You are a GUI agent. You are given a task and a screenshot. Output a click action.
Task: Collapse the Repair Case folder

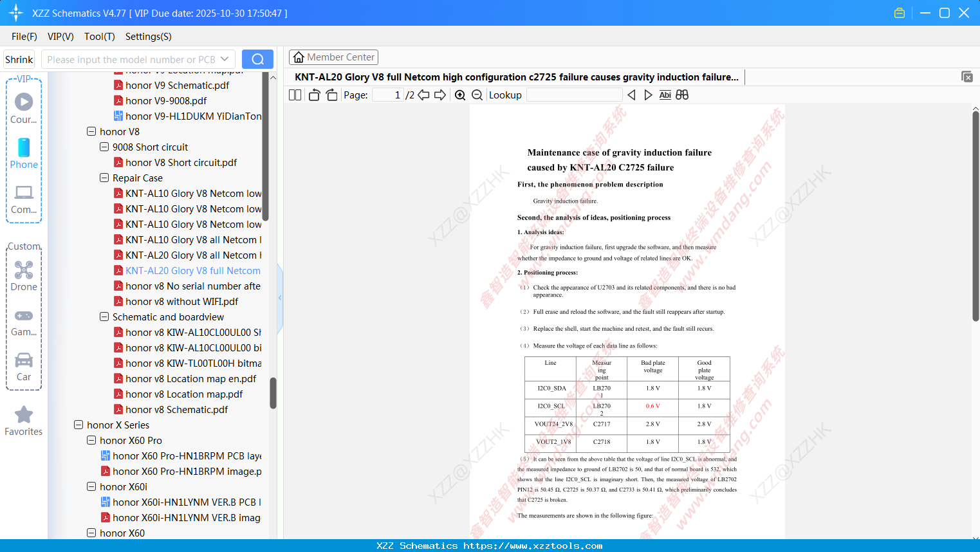coord(104,178)
